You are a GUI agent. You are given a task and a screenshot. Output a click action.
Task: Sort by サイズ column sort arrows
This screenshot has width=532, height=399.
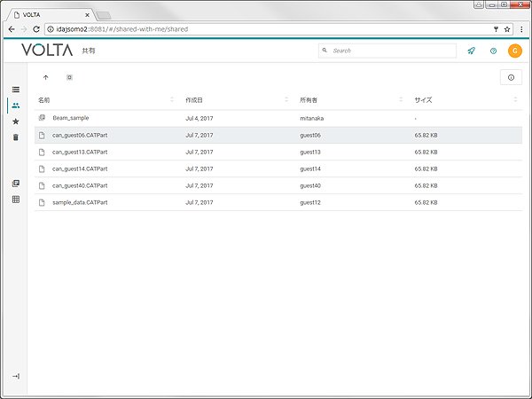point(515,99)
